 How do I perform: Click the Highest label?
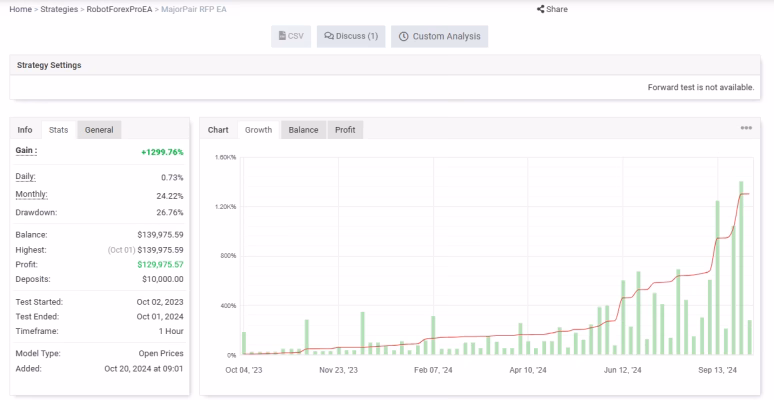pyautogui.click(x=31, y=249)
